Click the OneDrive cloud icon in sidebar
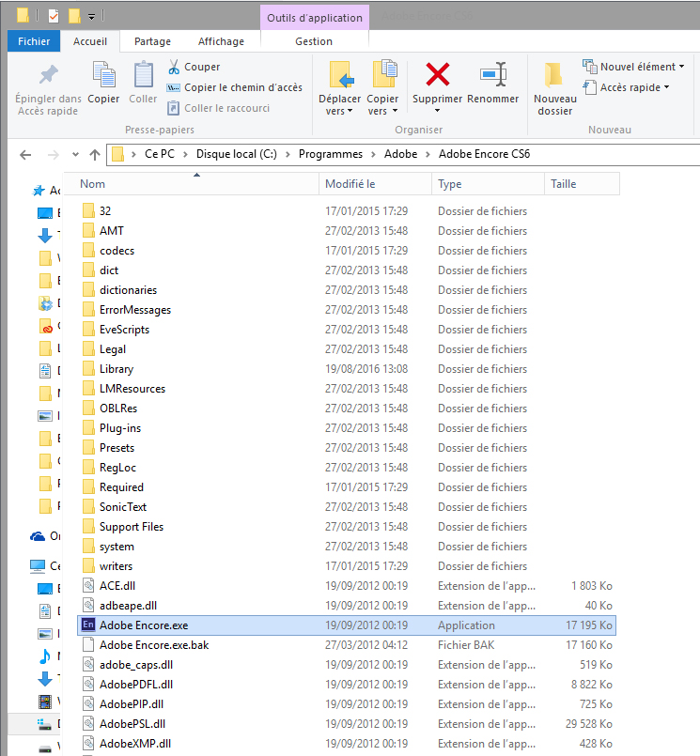This screenshot has width=700, height=756. (38, 536)
